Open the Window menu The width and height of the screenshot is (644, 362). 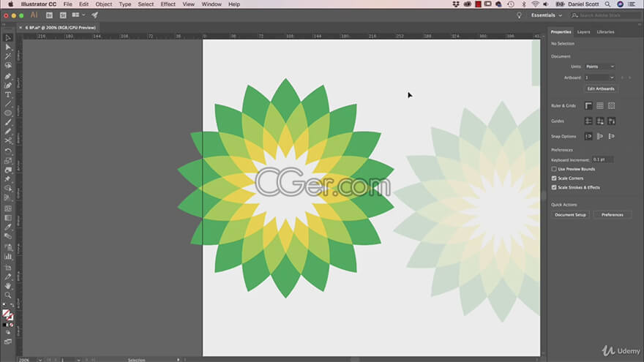(x=211, y=4)
